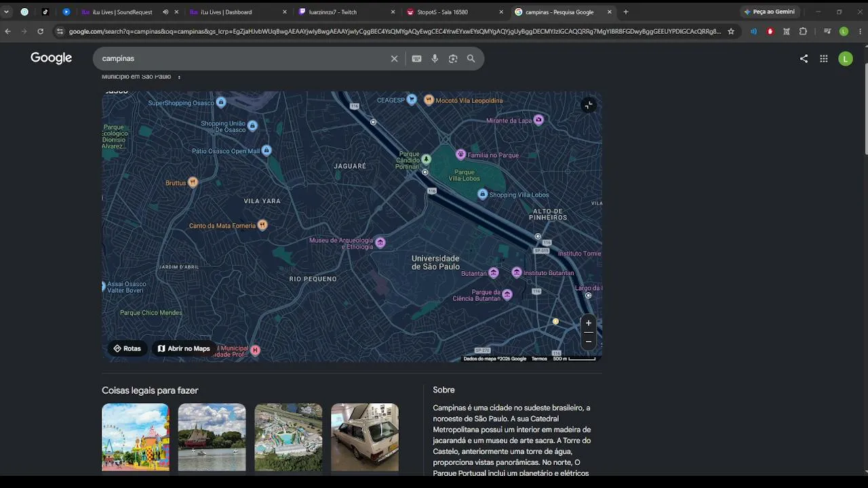Open the aerial water park thumbnail
Viewport: 868px width, 488px height.
point(288,437)
